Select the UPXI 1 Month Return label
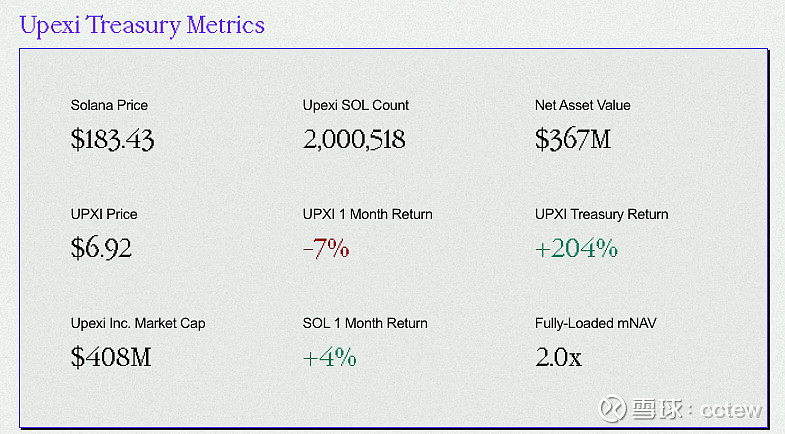The width and height of the screenshot is (785, 434). [367, 214]
